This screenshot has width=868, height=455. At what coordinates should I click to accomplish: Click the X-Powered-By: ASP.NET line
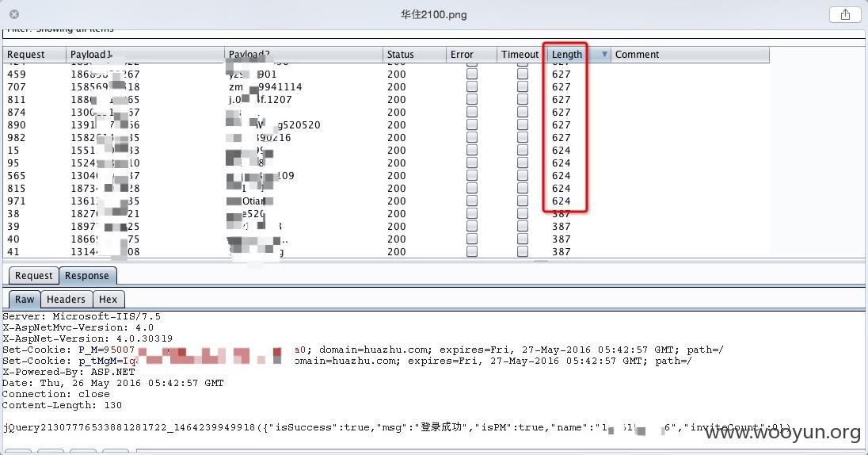(x=69, y=372)
